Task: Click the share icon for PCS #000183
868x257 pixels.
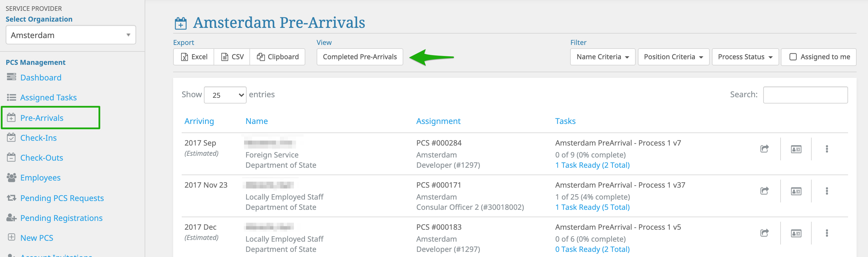Action: pyautogui.click(x=764, y=233)
